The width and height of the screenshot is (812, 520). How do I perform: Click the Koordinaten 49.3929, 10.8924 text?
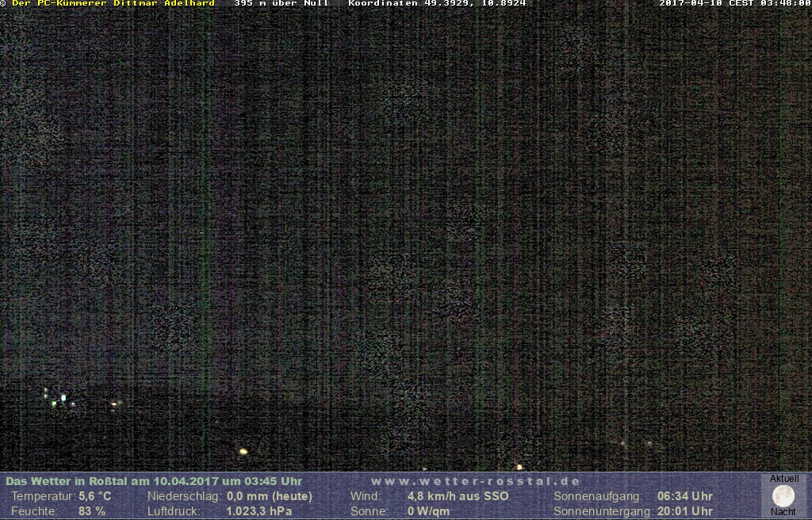click(437, 4)
